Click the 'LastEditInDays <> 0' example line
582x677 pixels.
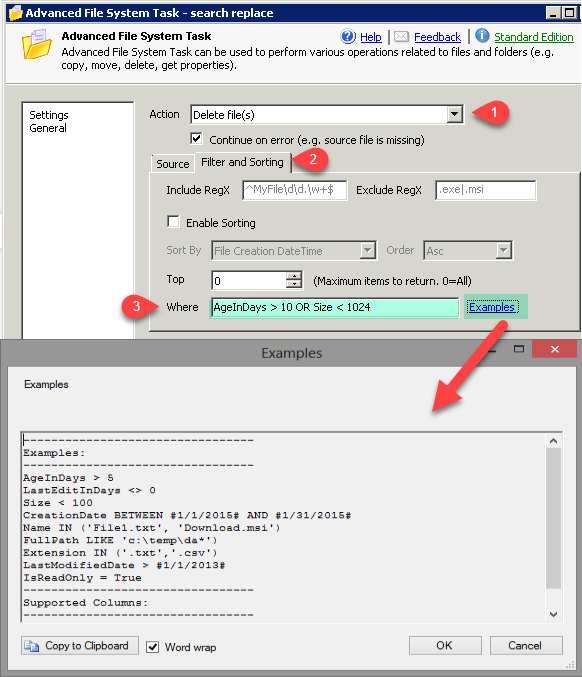[89, 490]
